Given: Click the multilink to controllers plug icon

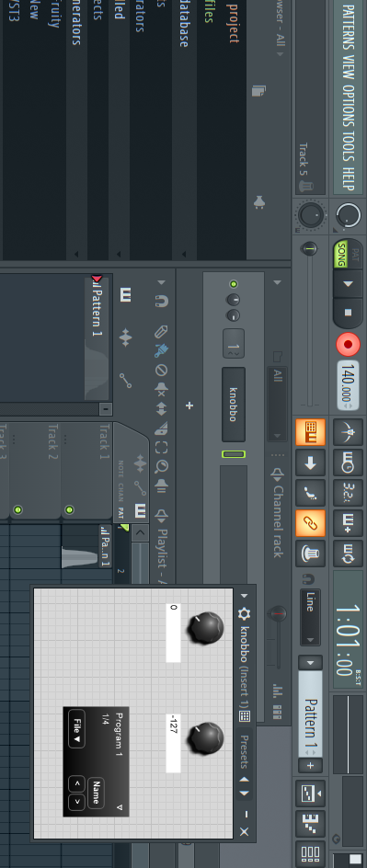Looking at the screenshot, I should 310,553.
